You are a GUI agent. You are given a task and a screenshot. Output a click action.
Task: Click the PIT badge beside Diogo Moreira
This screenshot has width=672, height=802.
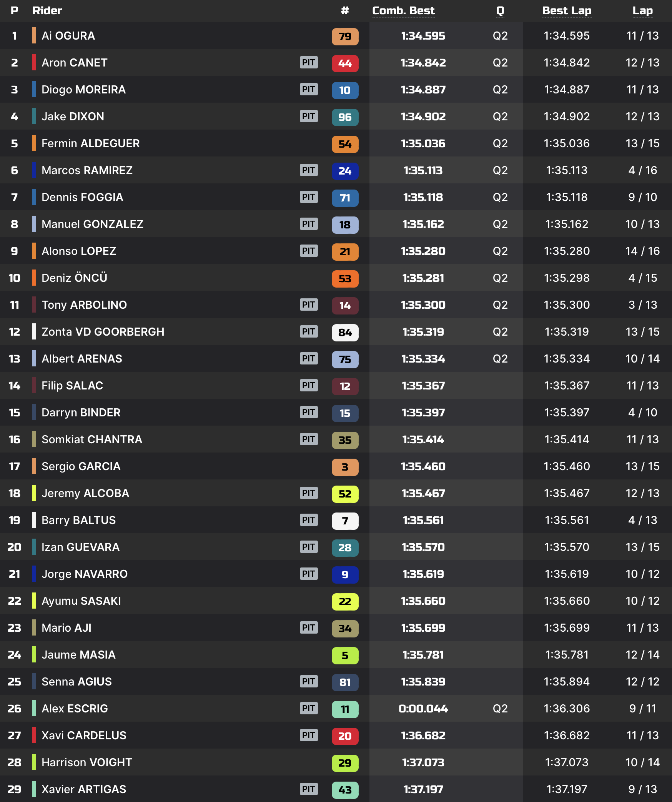coord(309,89)
